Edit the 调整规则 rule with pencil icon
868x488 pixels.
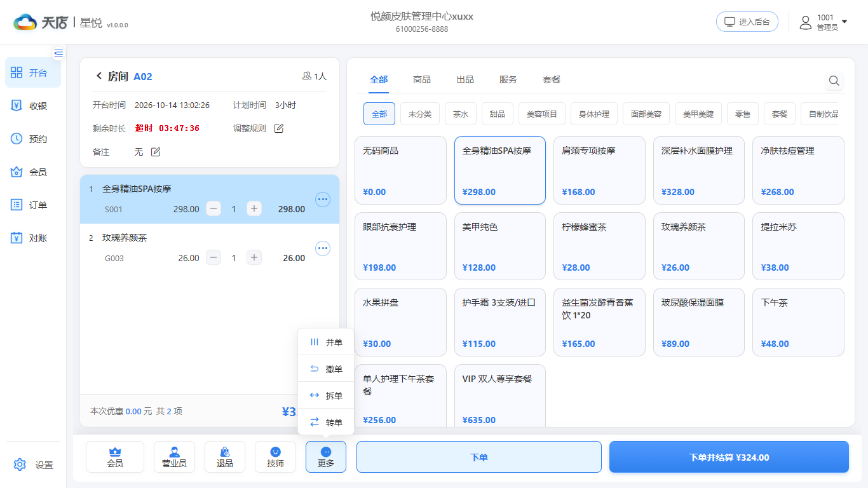click(x=278, y=128)
